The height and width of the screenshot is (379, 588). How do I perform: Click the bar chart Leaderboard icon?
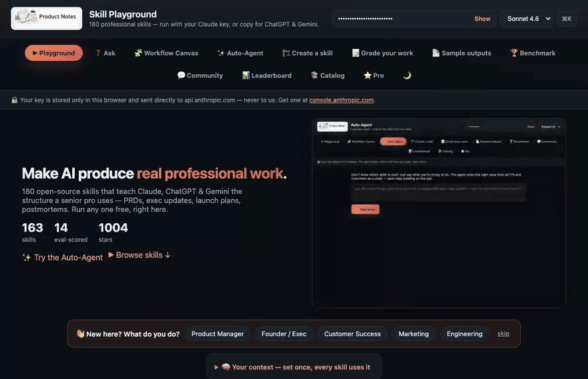point(246,76)
